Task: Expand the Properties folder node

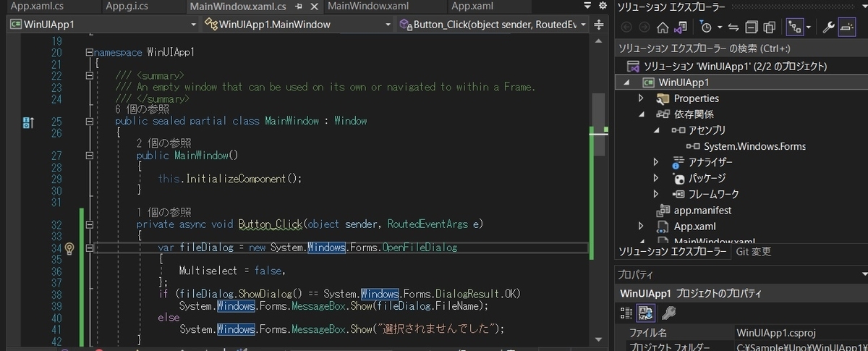Action: coord(641,98)
